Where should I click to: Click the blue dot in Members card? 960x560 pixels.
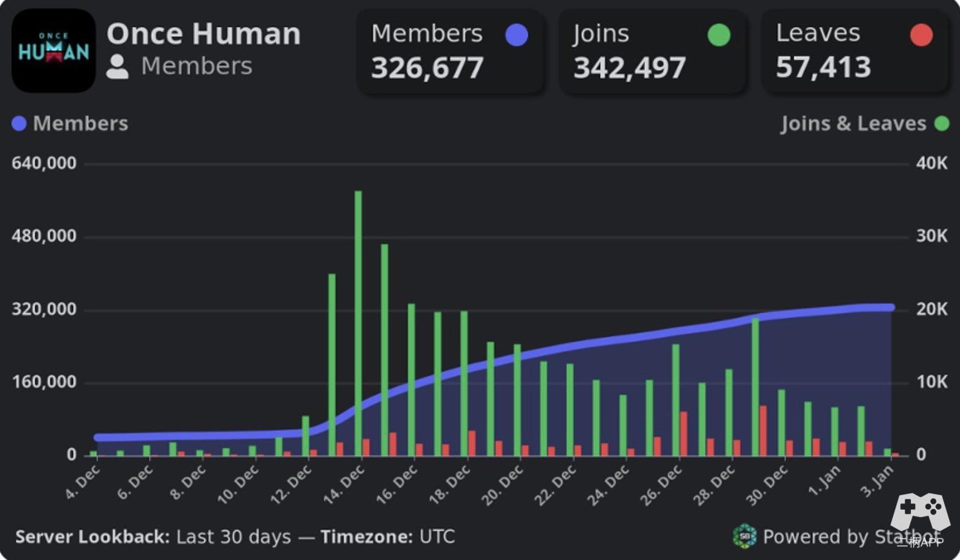coord(516,35)
